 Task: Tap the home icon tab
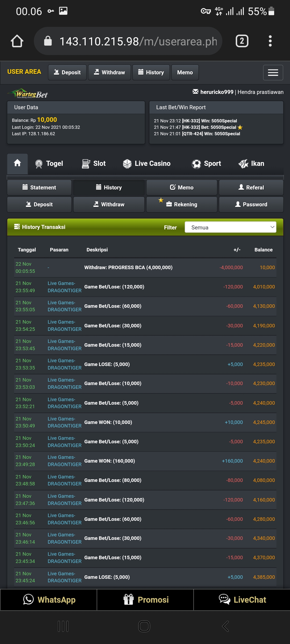pos(17,163)
